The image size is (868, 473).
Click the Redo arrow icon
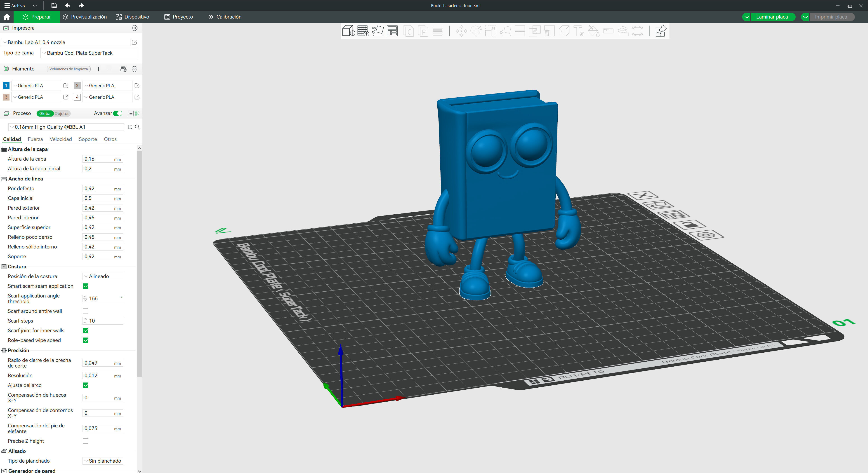pos(81,5)
